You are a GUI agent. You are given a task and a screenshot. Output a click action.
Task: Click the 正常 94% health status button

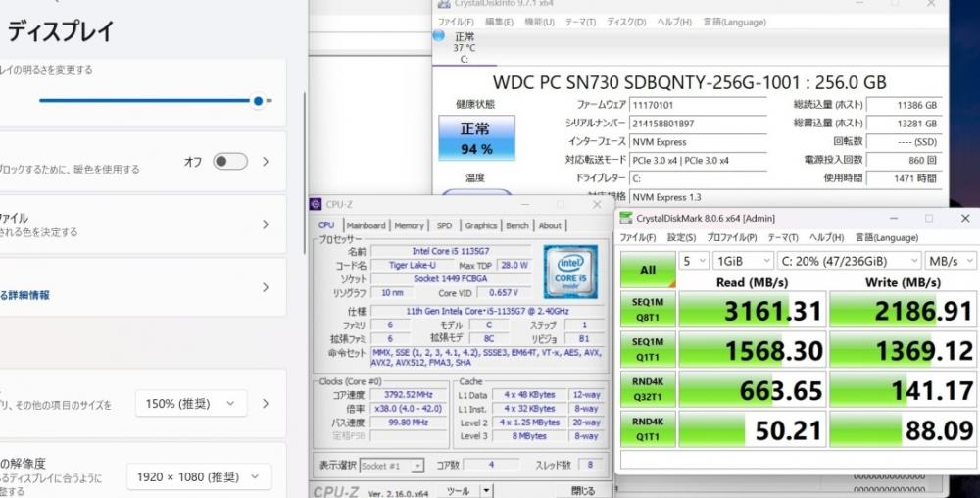tap(477, 137)
